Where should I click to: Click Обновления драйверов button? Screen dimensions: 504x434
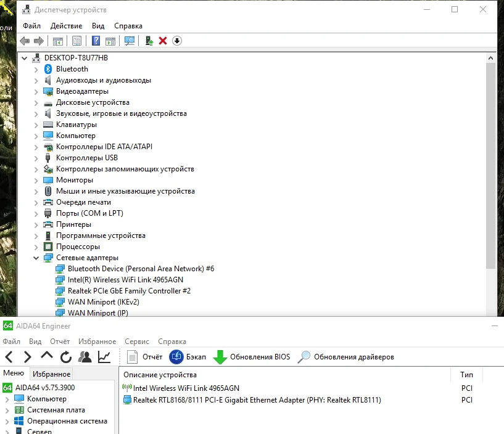[x=345, y=357]
